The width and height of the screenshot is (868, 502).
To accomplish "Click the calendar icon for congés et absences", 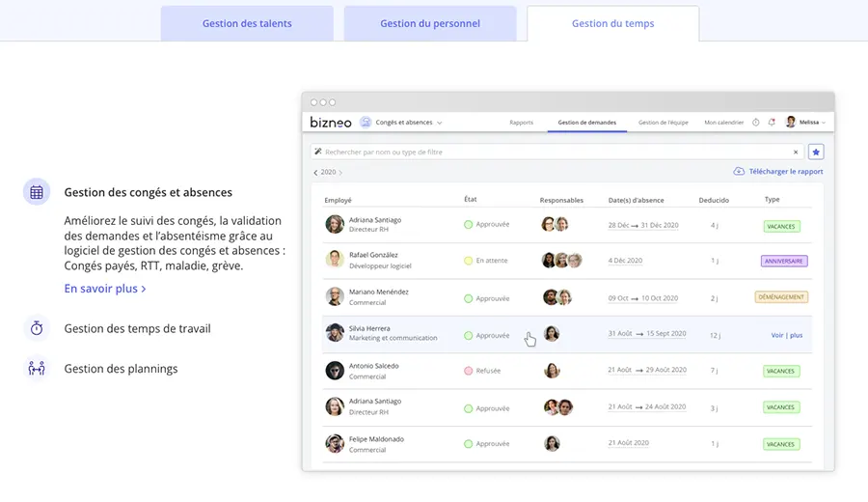I will click(x=37, y=192).
